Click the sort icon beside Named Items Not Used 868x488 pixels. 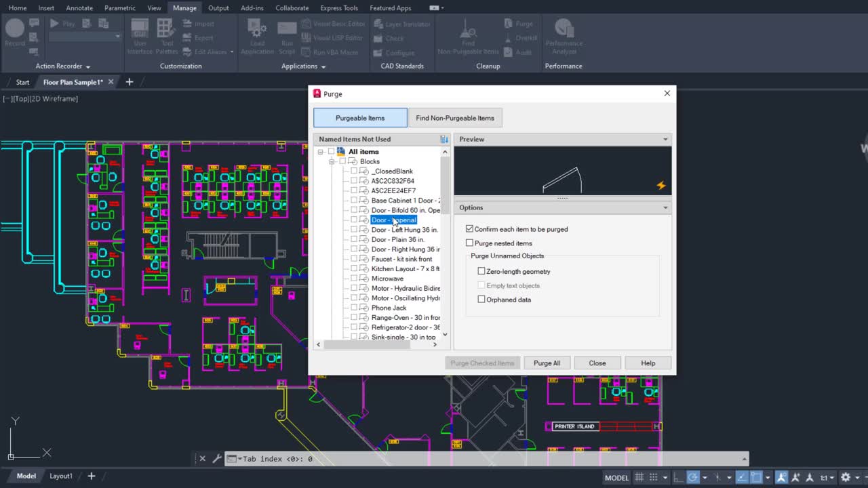click(444, 139)
